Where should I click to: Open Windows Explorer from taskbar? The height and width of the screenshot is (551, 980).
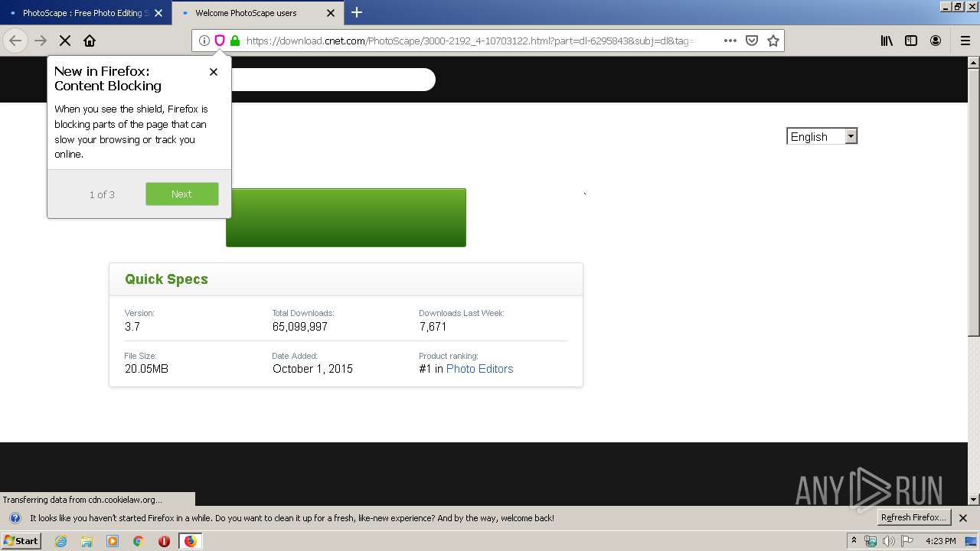coord(87,540)
